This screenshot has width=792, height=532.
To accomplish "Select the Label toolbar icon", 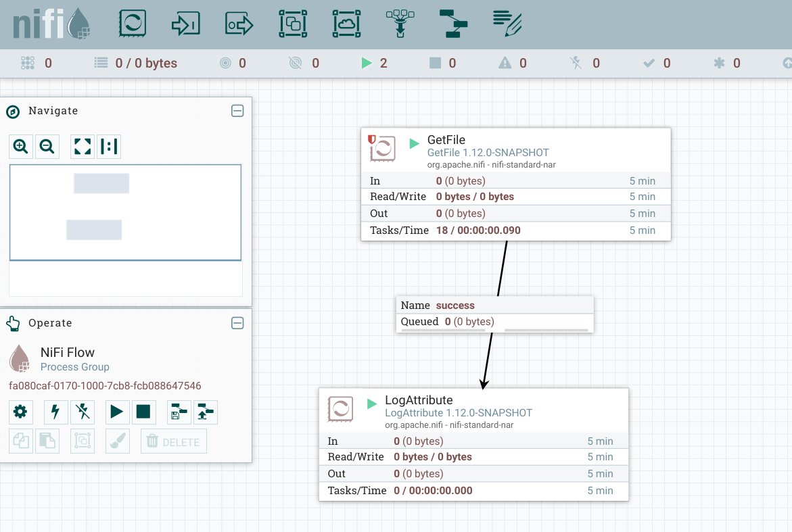I will (x=507, y=23).
